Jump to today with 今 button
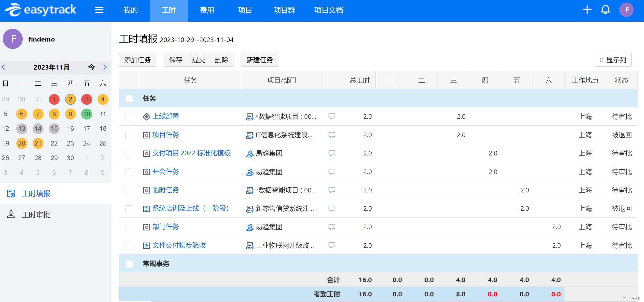The image size is (644, 302). click(x=91, y=67)
